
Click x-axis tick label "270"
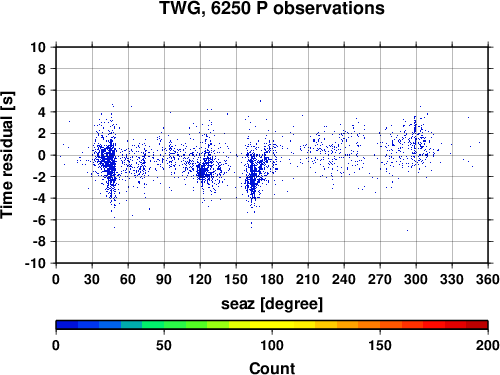tap(380, 279)
